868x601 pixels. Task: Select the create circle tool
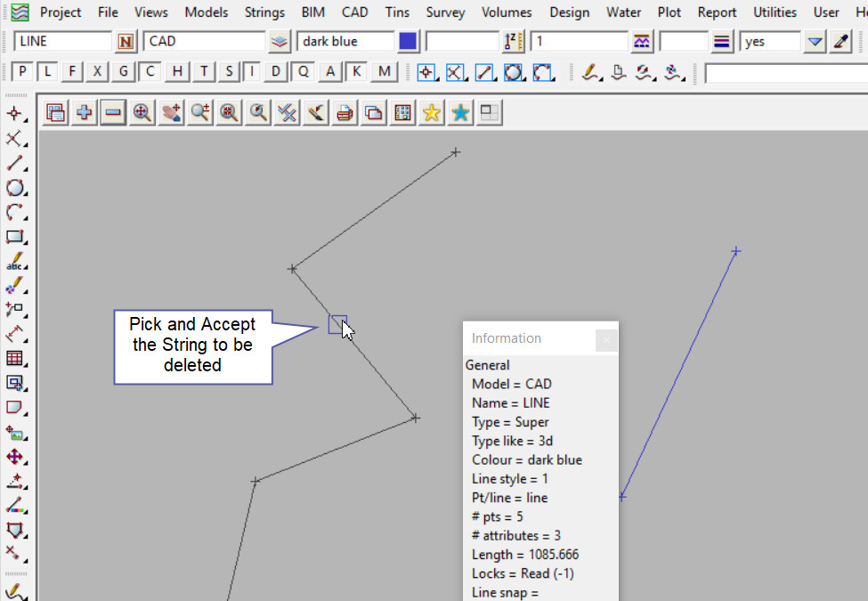(x=15, y=188)
